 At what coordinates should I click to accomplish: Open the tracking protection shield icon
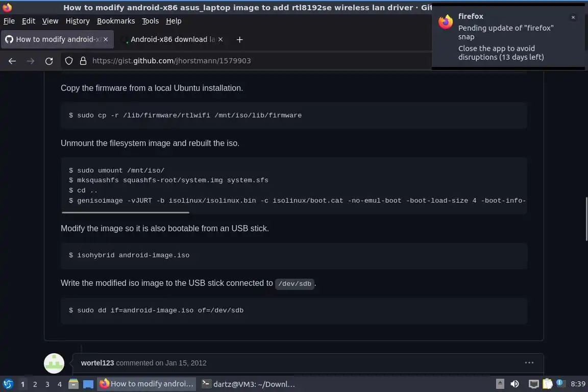click(68, 61)
